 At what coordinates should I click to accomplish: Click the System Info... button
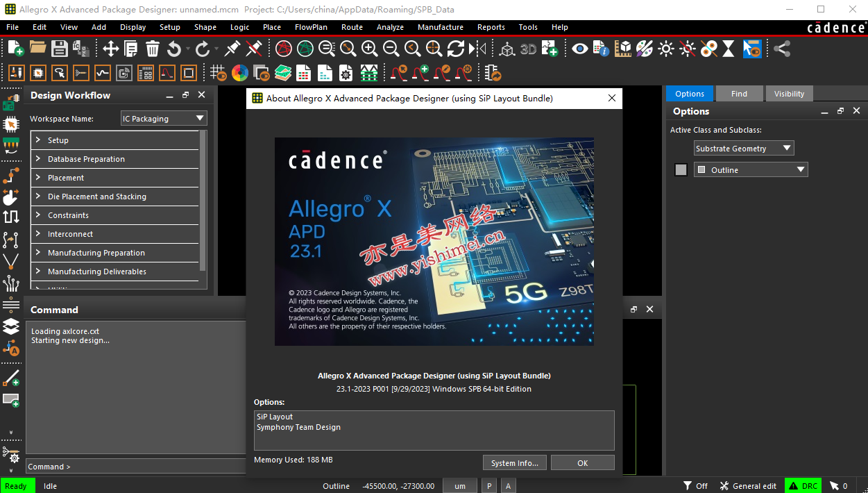click(x=514, y=463)
